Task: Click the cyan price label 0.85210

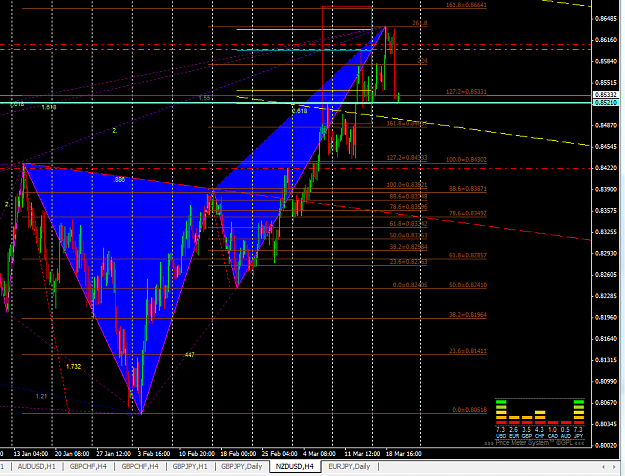Action: coord(605,103)
